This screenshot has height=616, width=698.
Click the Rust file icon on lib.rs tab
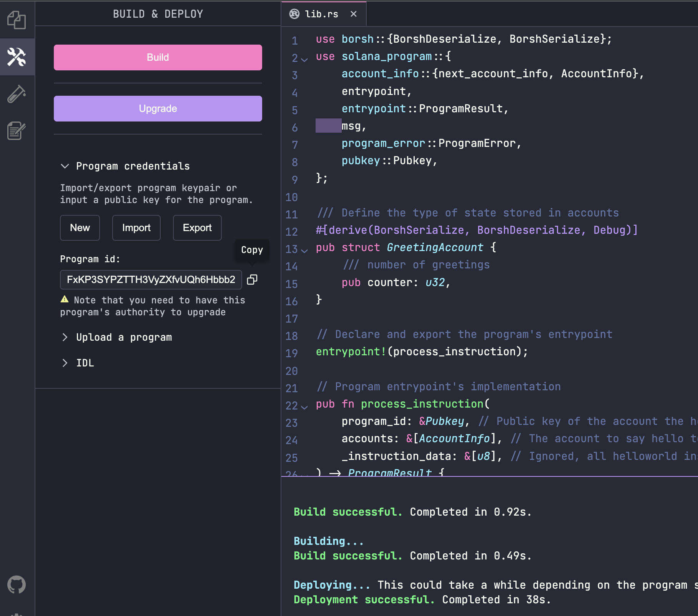294,14
